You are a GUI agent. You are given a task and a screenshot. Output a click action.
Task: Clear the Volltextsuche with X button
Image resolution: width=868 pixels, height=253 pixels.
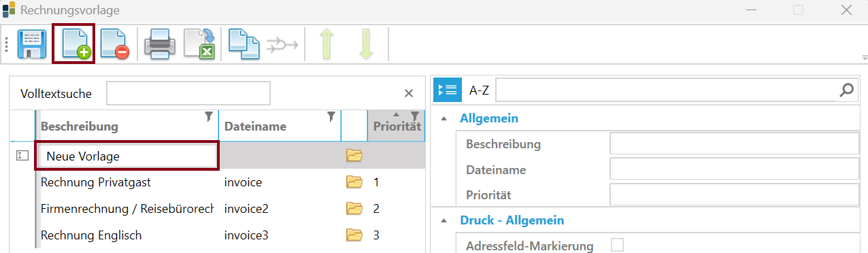pos(409,94)
